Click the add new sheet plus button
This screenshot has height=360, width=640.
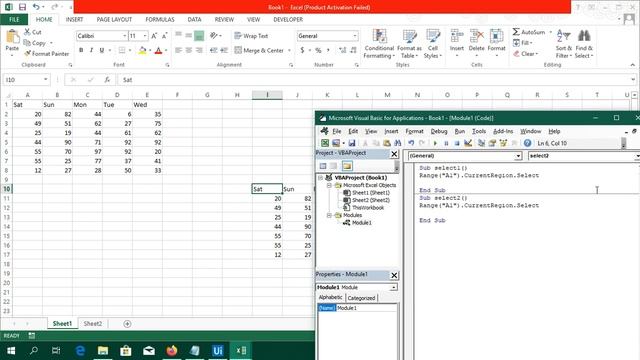click(127, 324)
